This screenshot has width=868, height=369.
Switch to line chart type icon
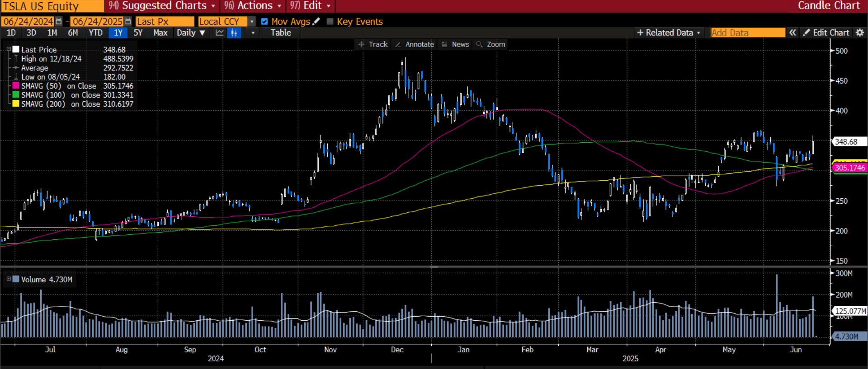(220, 33)
